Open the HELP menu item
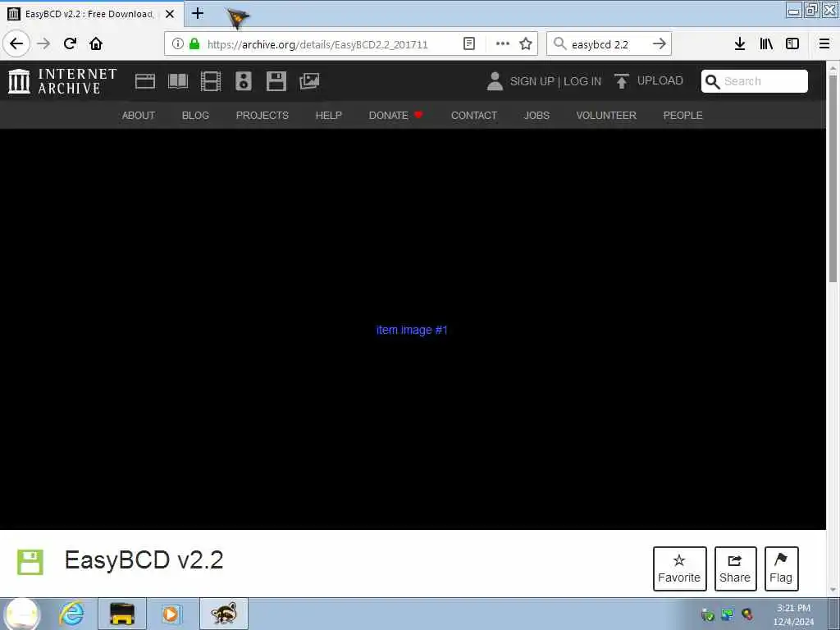Screen dimensions: 840x630 pos(328,115)
